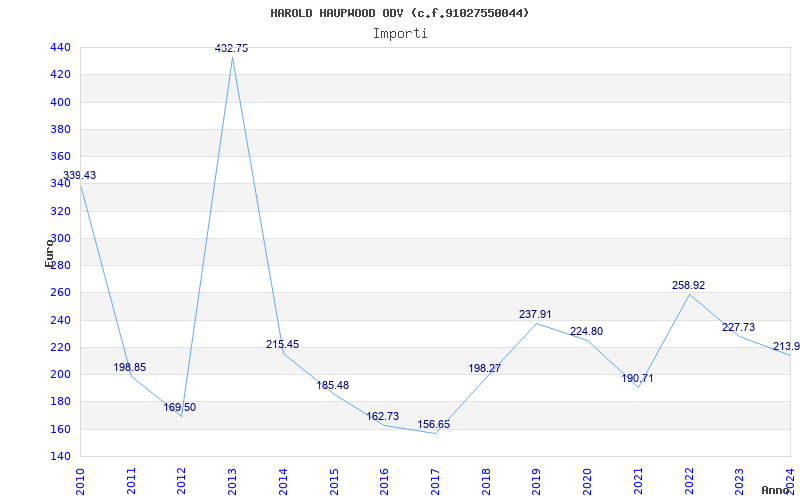Click the y-axis value 260

[60, 293]
